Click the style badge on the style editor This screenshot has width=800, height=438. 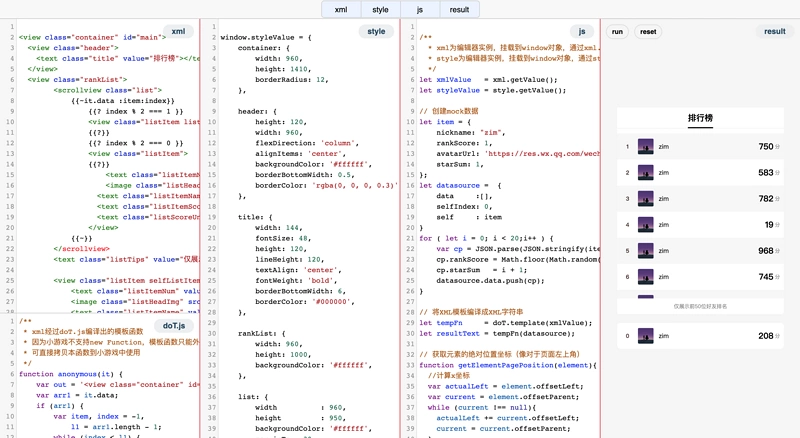[x=377, y=31]
